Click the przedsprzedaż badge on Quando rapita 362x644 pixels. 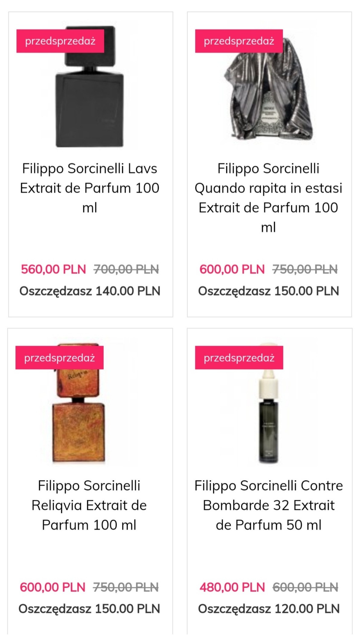point(239,41)
